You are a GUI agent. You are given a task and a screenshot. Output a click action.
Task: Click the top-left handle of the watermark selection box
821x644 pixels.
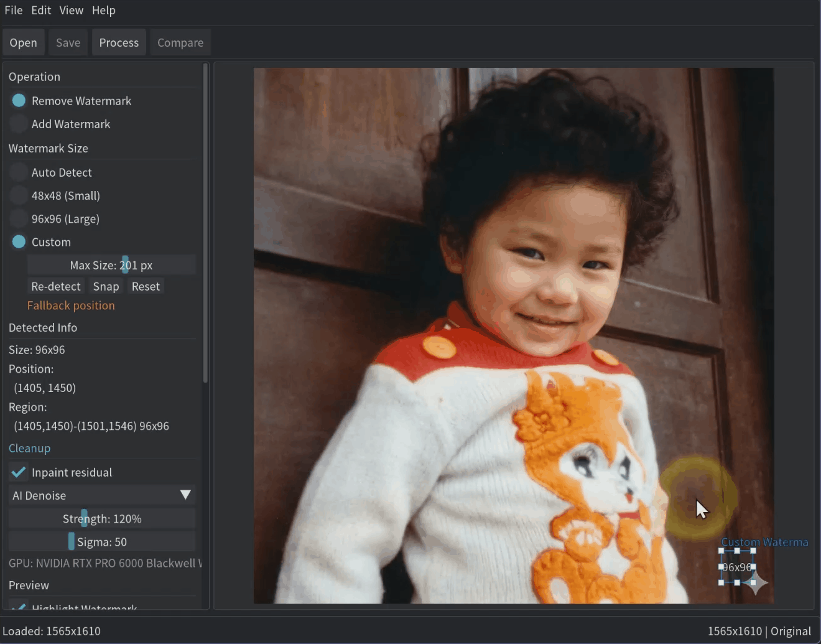pyautogui.click(x=721, y=551)
